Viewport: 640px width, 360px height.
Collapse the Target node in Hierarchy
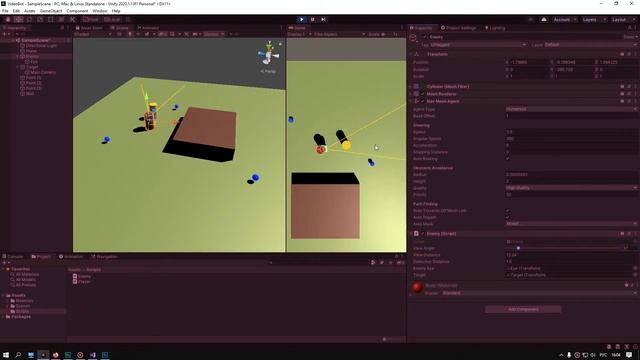18,67
